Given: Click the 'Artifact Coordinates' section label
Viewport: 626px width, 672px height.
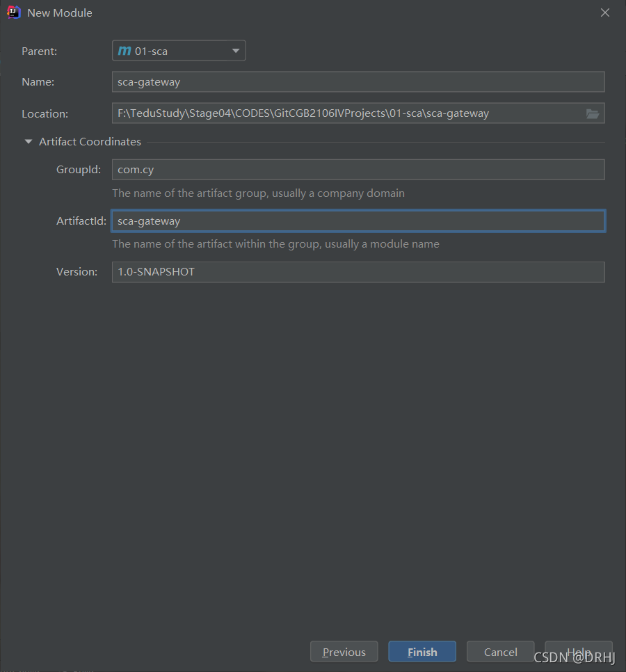Looking at the screenshot, I should (x=90, y=141).
